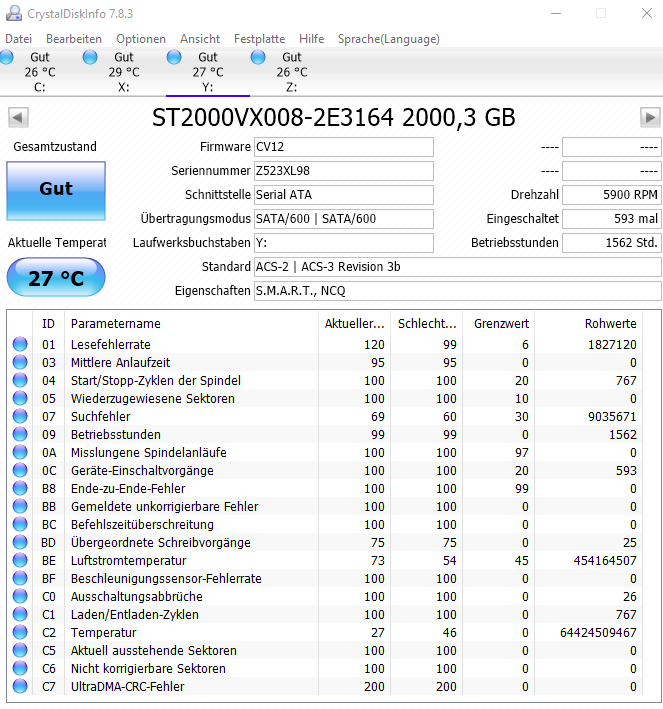
Task: Click status orb of Befehlszeitüberschreitung row
Action: click(20, 525)
